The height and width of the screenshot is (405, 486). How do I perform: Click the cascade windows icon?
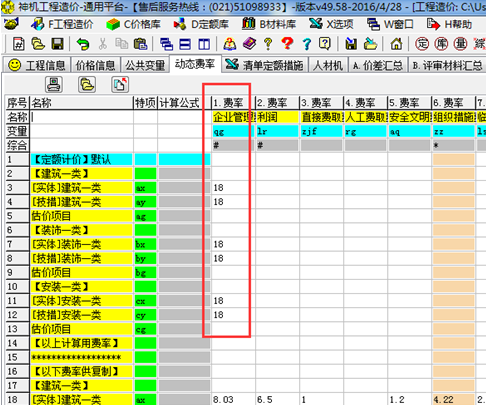click(166, 44)
